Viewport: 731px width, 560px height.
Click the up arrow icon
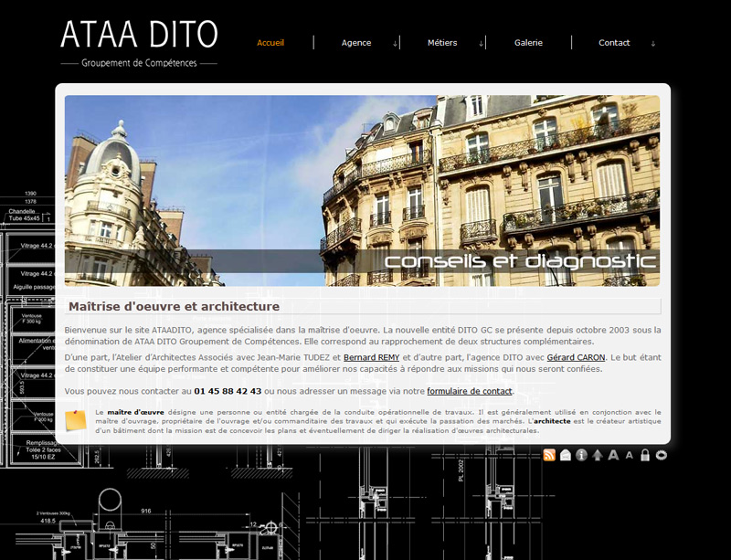598,455
